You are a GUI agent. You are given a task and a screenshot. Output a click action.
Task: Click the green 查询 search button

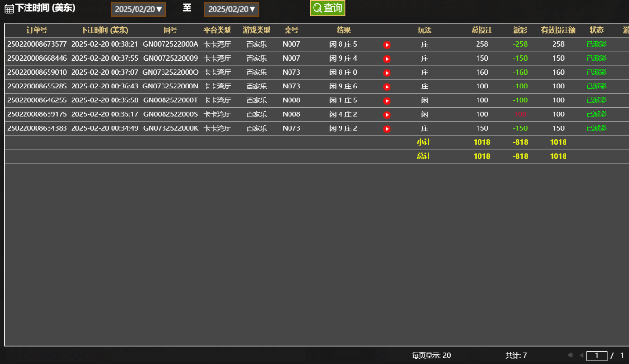[327, 8]
